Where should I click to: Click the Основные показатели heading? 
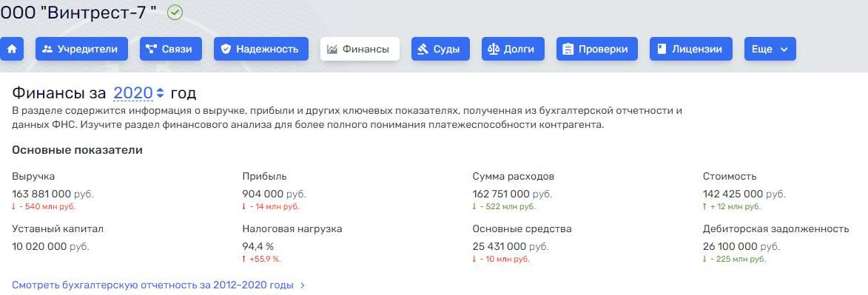click(x=77, y=150)
